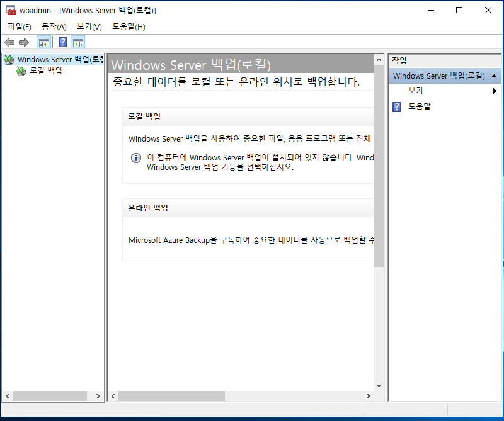Click the wbadmin title bar app icon

pyautogui.click(x=11, y=10)
